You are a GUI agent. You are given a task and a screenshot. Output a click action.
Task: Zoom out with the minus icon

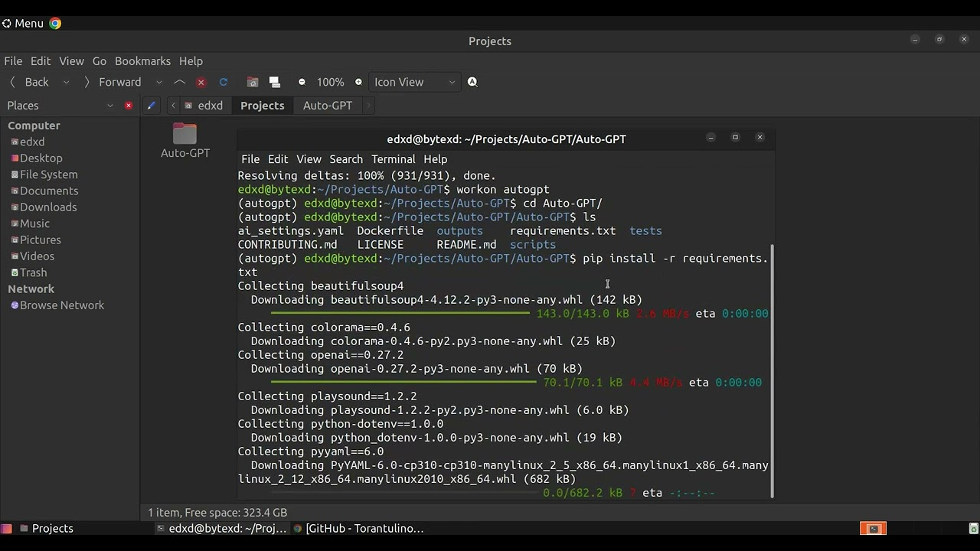point(302,82)
